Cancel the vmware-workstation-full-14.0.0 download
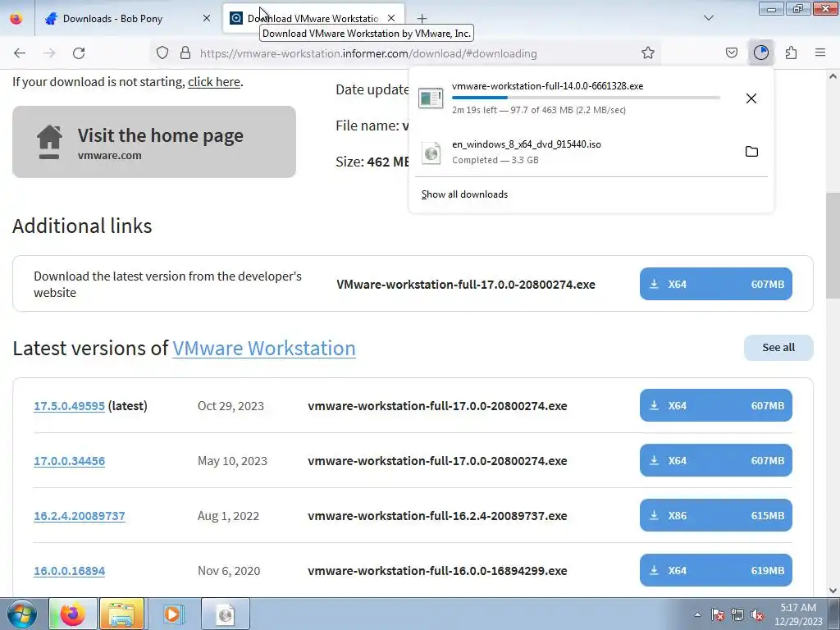The image size is (840, 630). pyautogui.click(x=751, y=98)
